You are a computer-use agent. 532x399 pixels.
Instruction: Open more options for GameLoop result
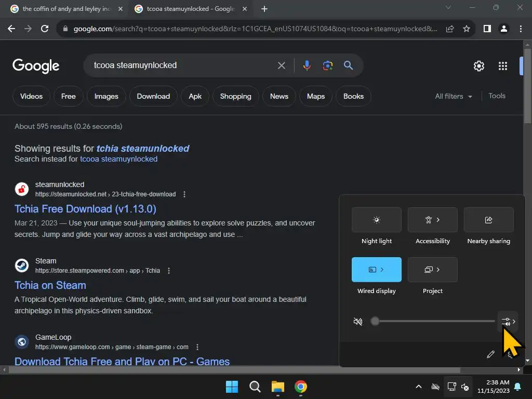pyautogui.click(x=197, y=347)
